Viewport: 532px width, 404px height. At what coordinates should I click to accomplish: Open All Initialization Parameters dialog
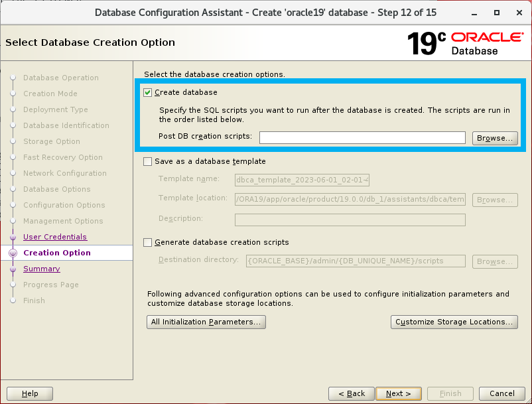206,322
